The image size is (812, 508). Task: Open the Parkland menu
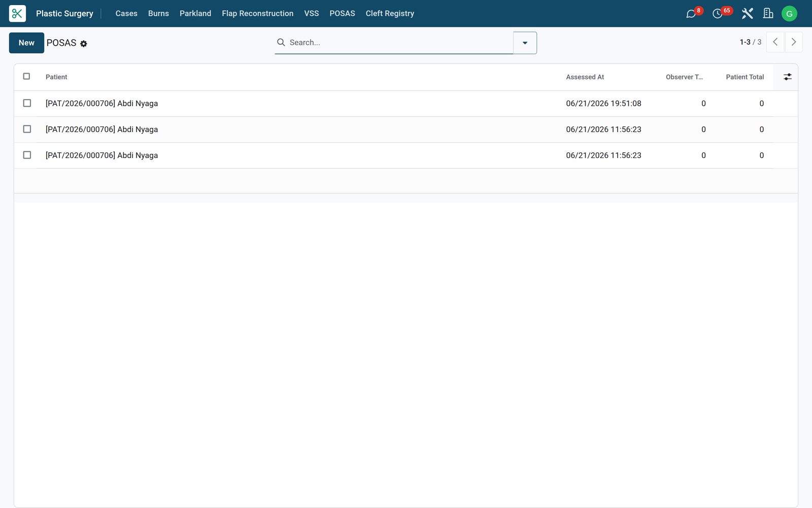coord(195,14)
